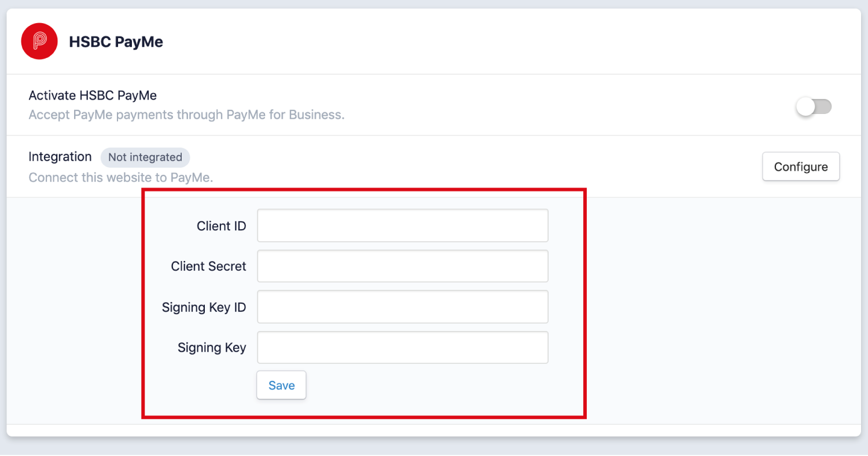This screenshot has height=456, width=868.
Task: Focus the Client ID input field
Action: tap(402, 226)
